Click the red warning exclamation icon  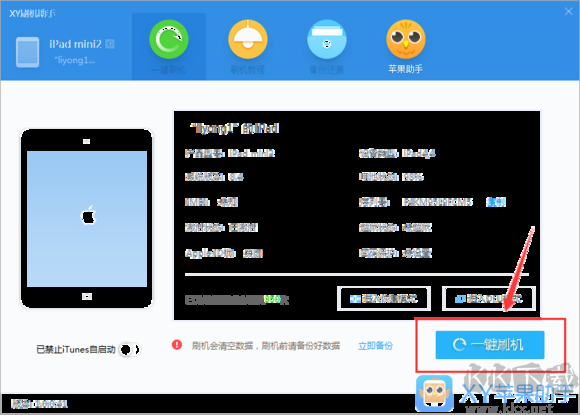click(177, 345)
